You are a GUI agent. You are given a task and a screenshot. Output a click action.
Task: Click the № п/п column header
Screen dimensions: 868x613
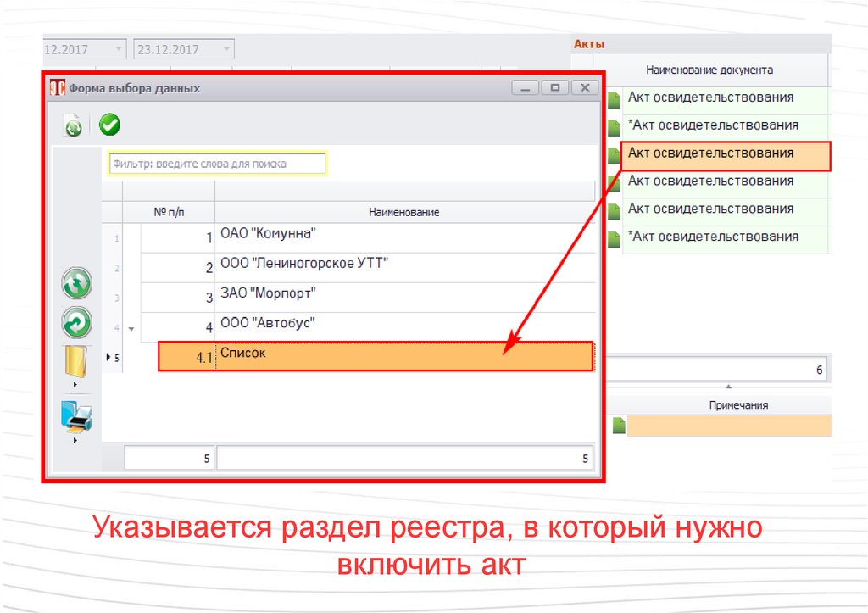[x=170, y=212]
